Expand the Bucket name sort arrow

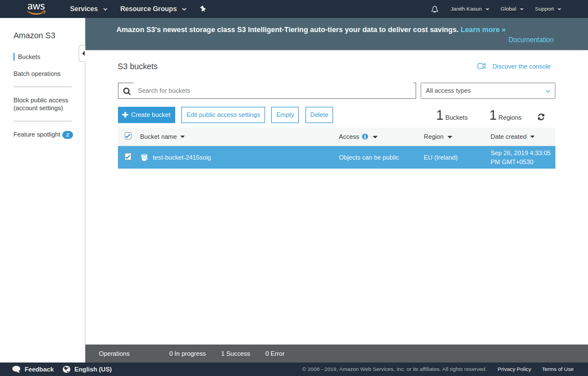point(181,137)
